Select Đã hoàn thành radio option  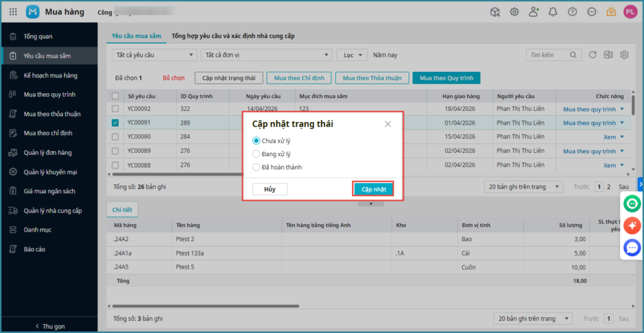(x=256, y=167)
